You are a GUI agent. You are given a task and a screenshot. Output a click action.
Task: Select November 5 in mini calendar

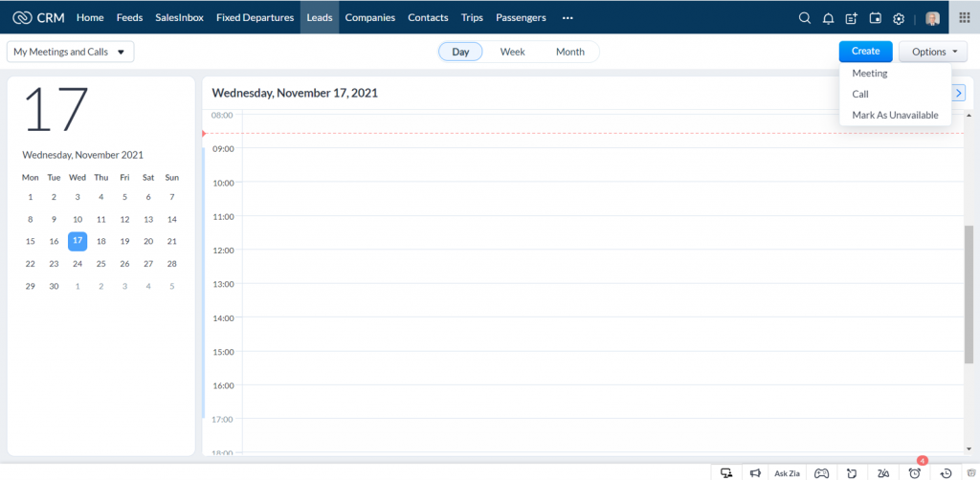124,197
